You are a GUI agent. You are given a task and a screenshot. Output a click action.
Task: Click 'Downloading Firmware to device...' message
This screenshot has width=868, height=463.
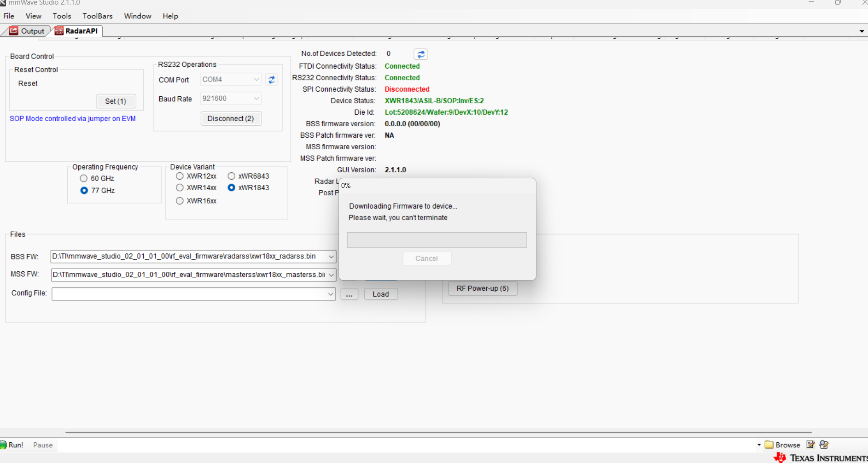403,206
